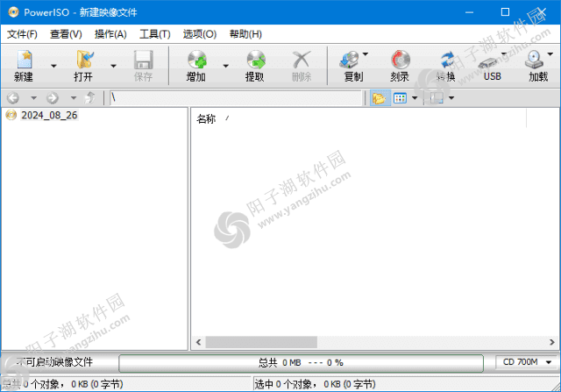Click the 总共 0 MB capacity progress bar

pyautogui.click(x=301, y=363)
